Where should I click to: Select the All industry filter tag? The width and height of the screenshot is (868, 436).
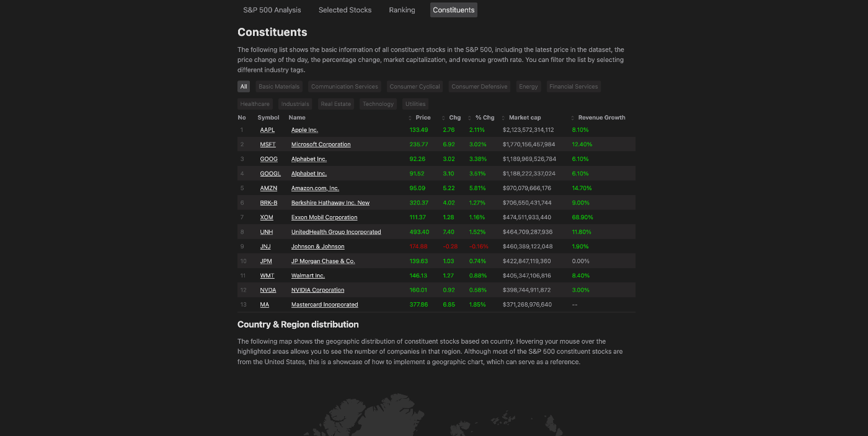coord(244,87)
